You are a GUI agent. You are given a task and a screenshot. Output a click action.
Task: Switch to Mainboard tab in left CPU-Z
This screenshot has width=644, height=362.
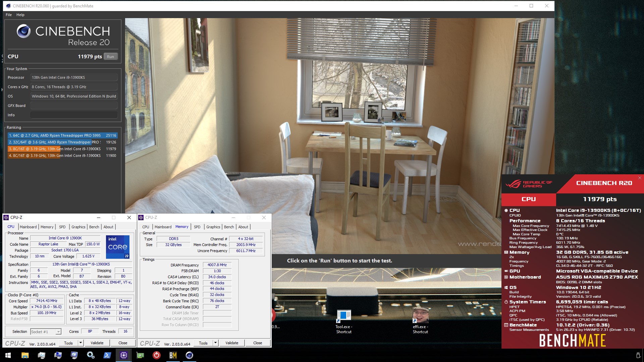click(28, 227)
